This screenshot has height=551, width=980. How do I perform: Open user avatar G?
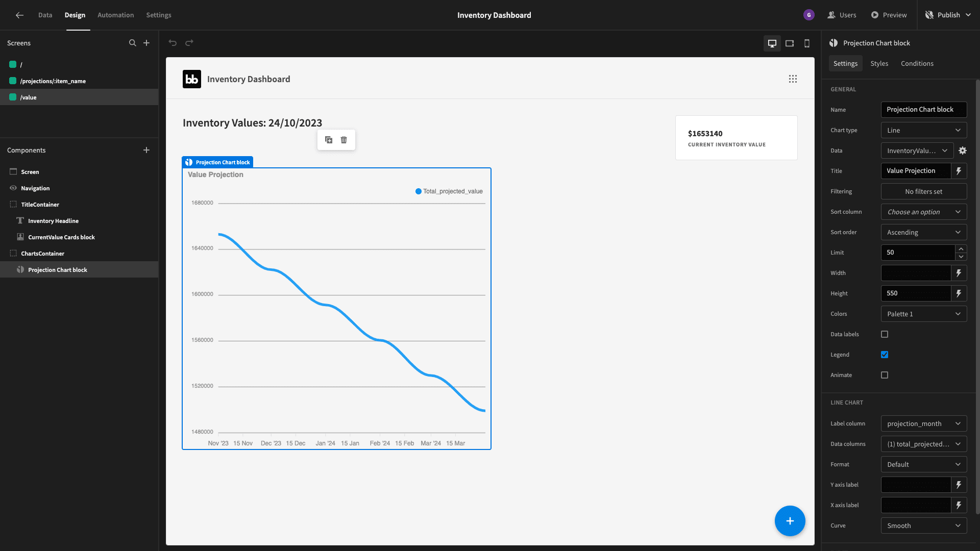coord(809,15)
